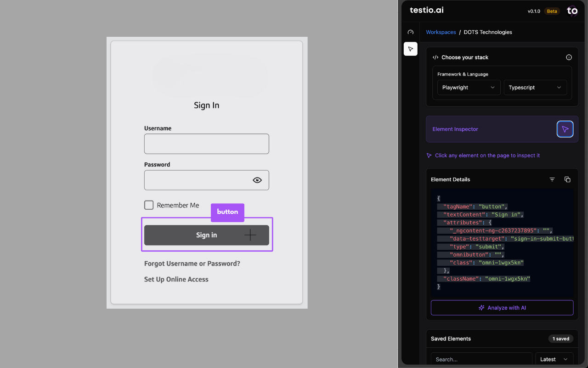588x368 pixels.
Task: Expand the Latest sort dropdown
Action: (554, 359)
